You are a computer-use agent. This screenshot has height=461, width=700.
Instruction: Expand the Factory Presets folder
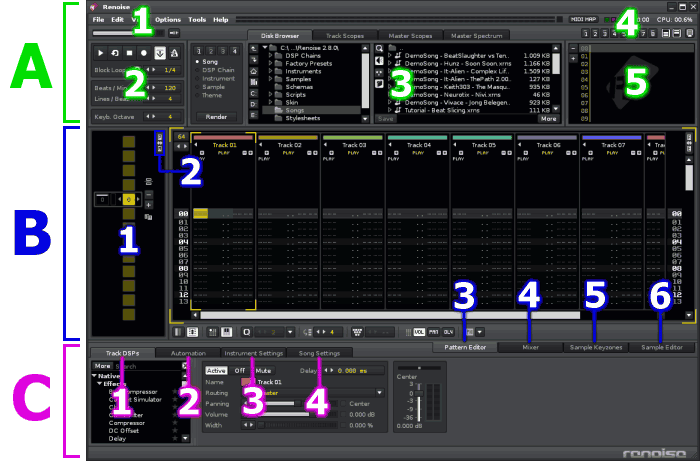271,63
